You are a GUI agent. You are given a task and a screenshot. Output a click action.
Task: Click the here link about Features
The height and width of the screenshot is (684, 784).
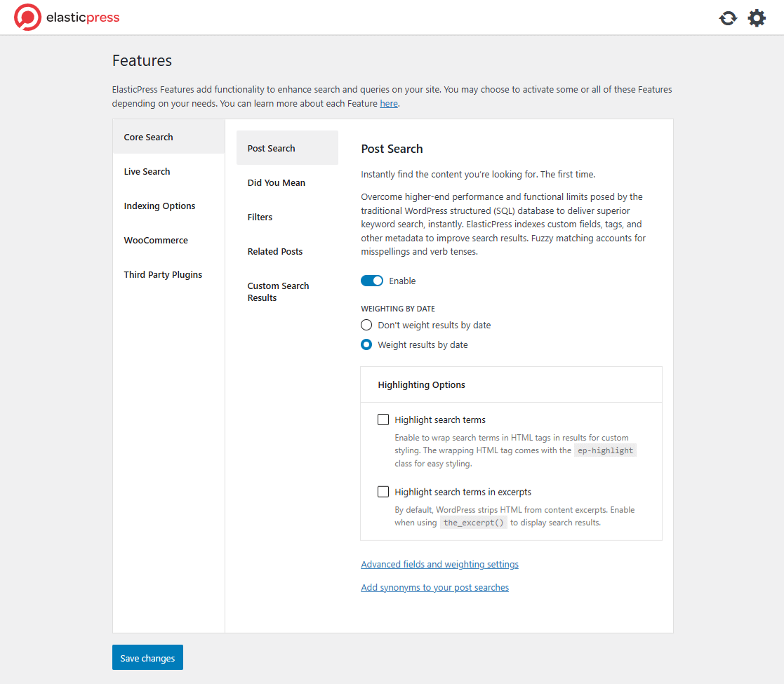pyautogui.click(x=388, y=103)
